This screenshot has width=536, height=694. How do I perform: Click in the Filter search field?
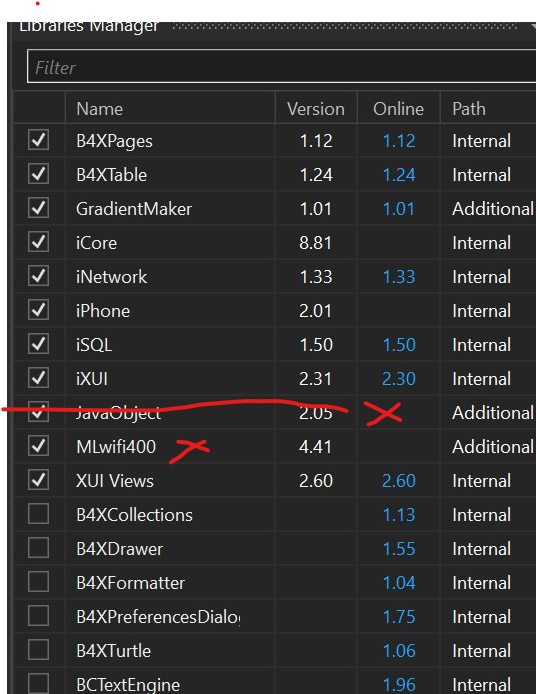pos(281,67)
